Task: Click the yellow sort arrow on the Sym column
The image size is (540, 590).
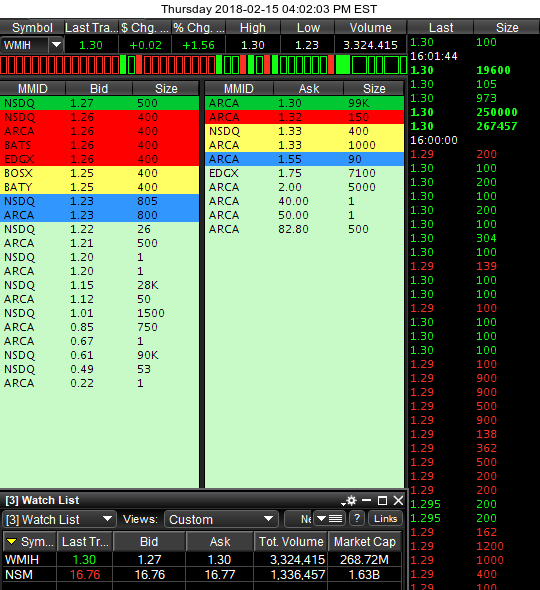Action: click(x=12, y=541)
